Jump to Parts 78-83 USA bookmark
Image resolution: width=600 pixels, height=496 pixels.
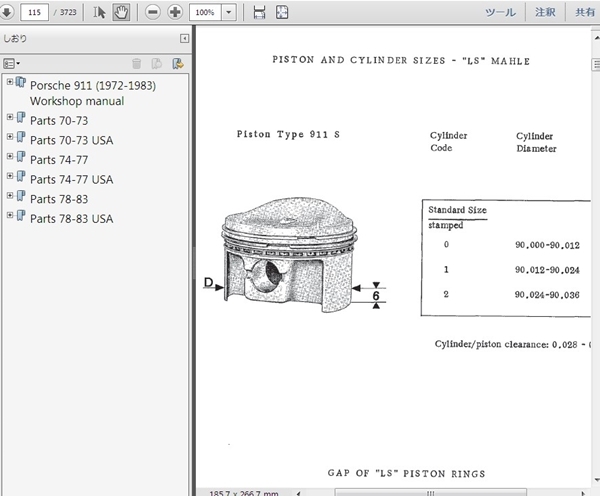click(72, 219)
